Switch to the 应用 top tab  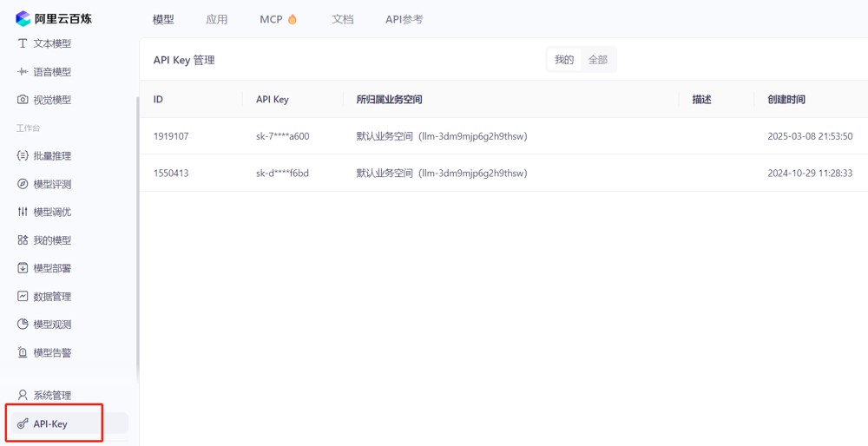pyautogui.click(x=216, y=19)
